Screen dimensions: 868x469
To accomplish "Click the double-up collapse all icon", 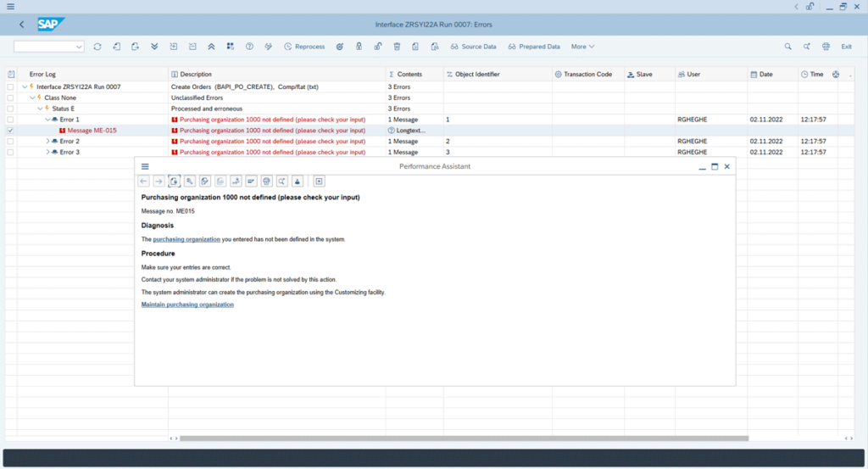I will (x=211, y=47).
